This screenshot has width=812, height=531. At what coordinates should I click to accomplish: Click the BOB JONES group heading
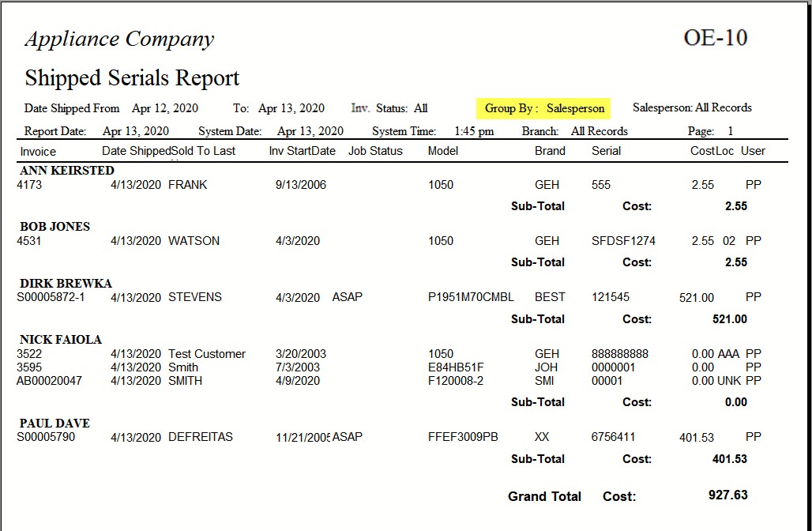[x=55, y=227]
